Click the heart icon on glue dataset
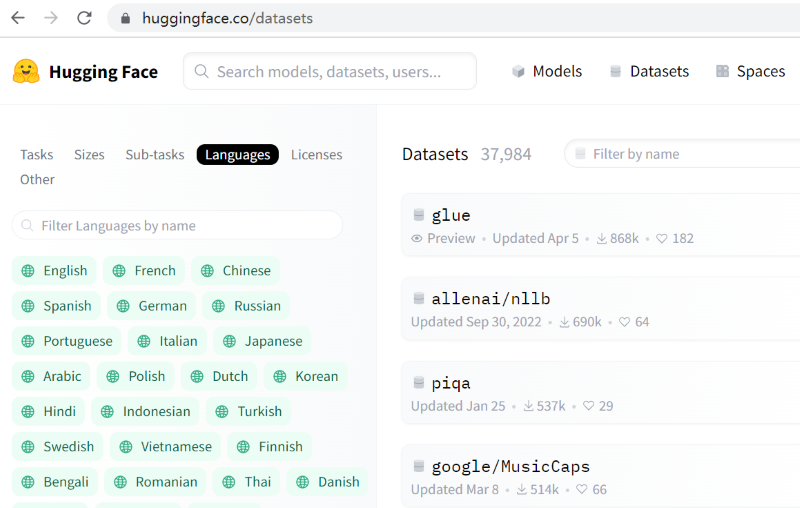Viewport: 800px width, 508px height. tap(661, 239)
